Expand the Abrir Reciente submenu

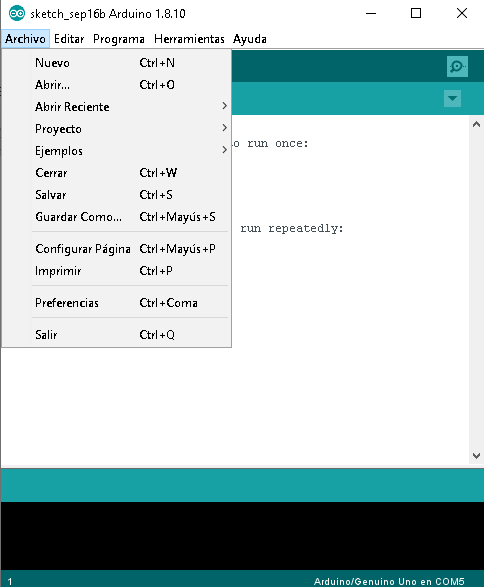[116, 107]
